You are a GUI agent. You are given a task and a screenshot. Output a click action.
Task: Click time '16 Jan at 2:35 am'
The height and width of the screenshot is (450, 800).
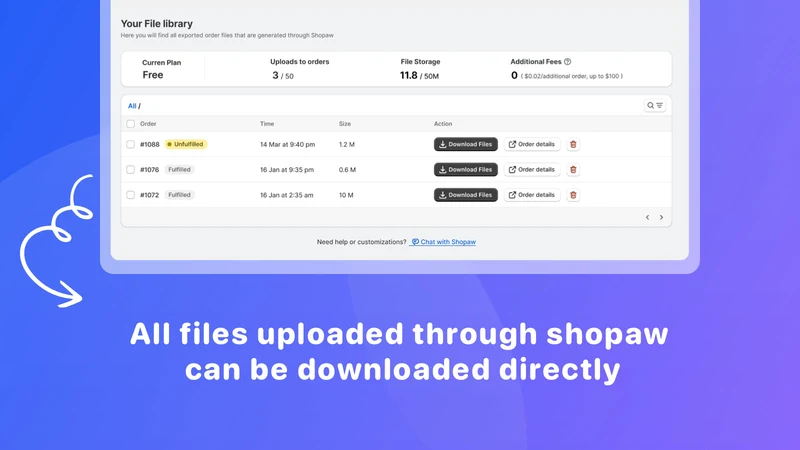point(286,195)
